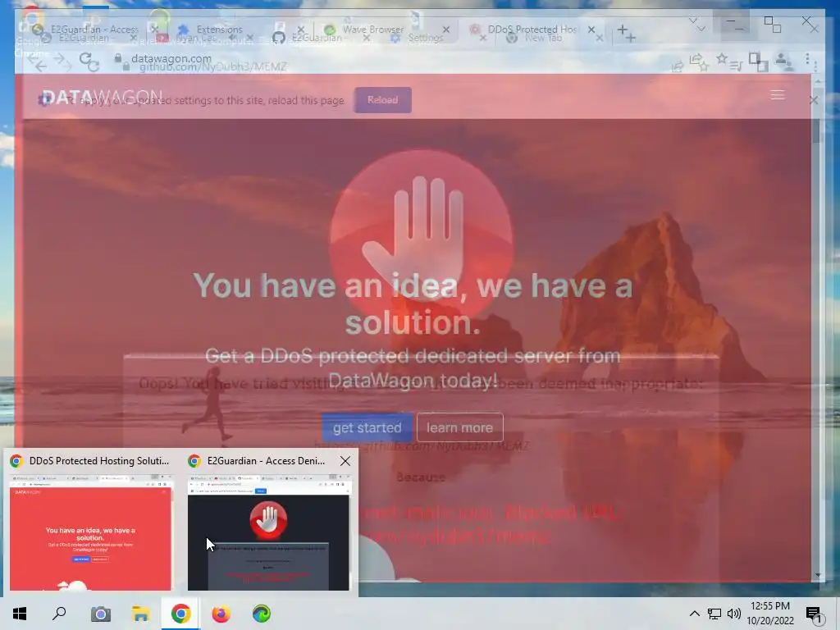Image resolution: width=840 pixels, height=630 pixels.
Task: Open the Windows Start menu
Action: point(20,614)
